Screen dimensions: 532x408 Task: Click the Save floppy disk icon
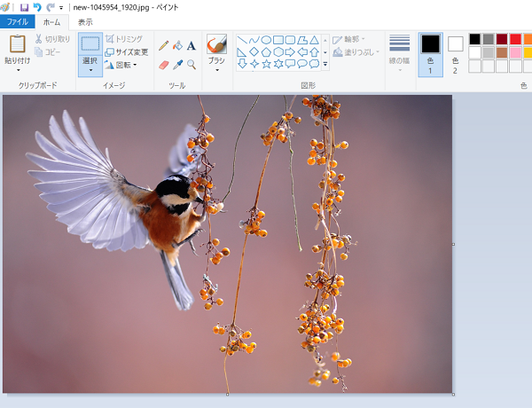[24, 7]
